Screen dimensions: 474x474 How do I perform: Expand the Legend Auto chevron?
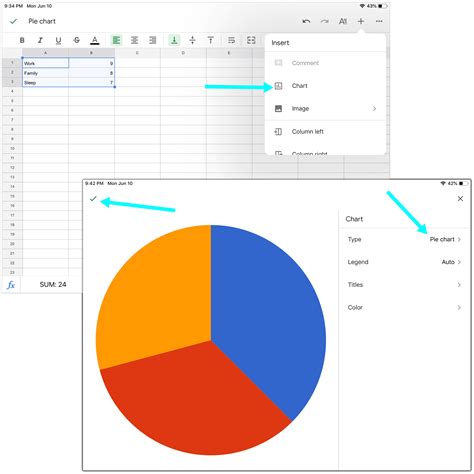459,262
